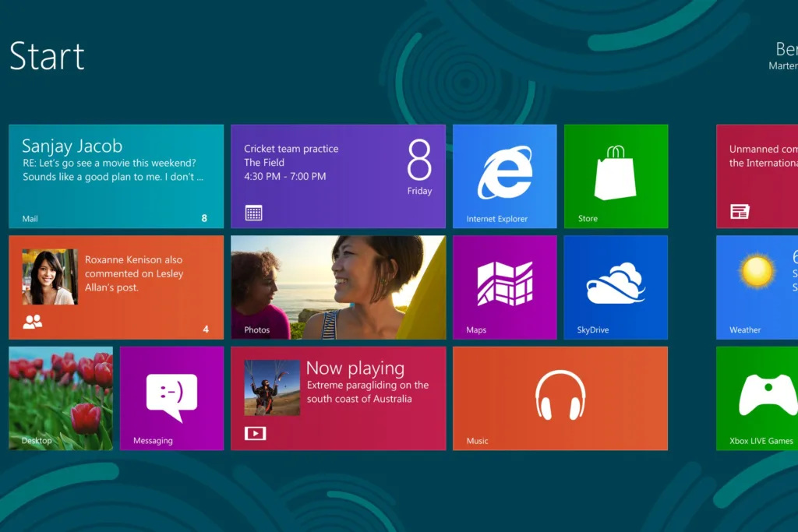Launch the Messaging smiley chat bubble
Viewport: 798px width, 532px height.
click(171, 396)
